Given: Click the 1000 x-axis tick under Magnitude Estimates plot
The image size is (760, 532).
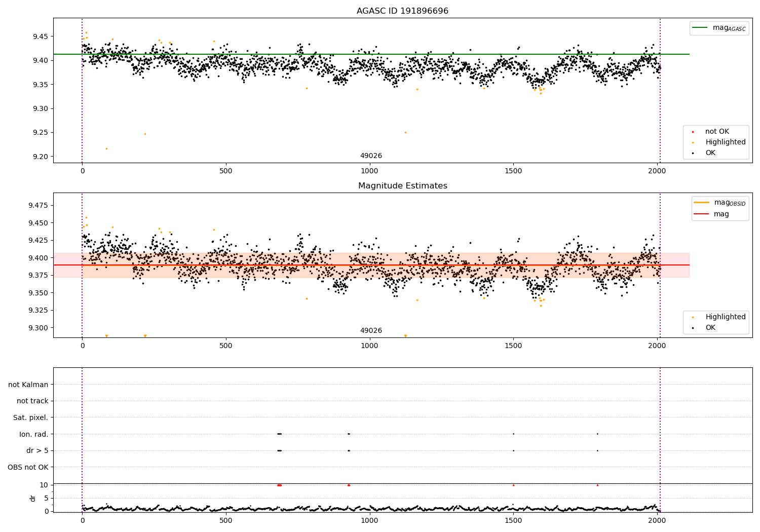Looking at the screenshot, I should (x=369, y=346).
